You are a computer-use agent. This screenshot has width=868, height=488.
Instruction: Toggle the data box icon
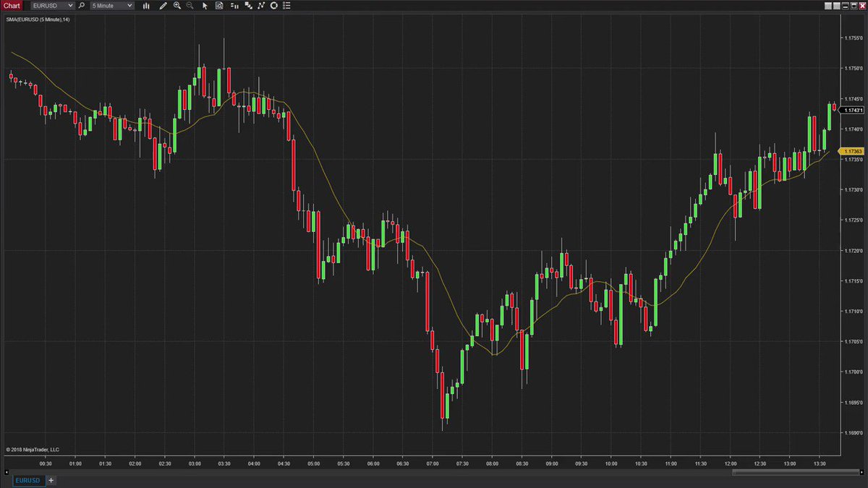coord(219,5)
